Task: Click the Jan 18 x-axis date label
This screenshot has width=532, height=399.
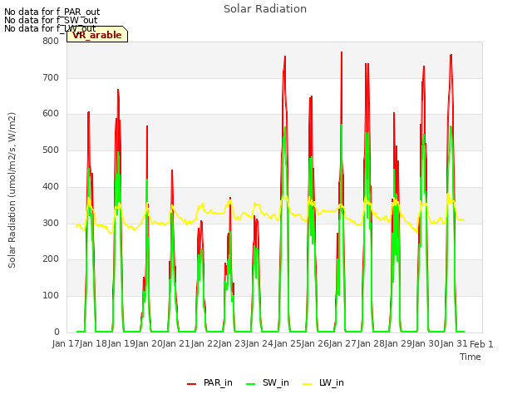Action: (94, 343)
